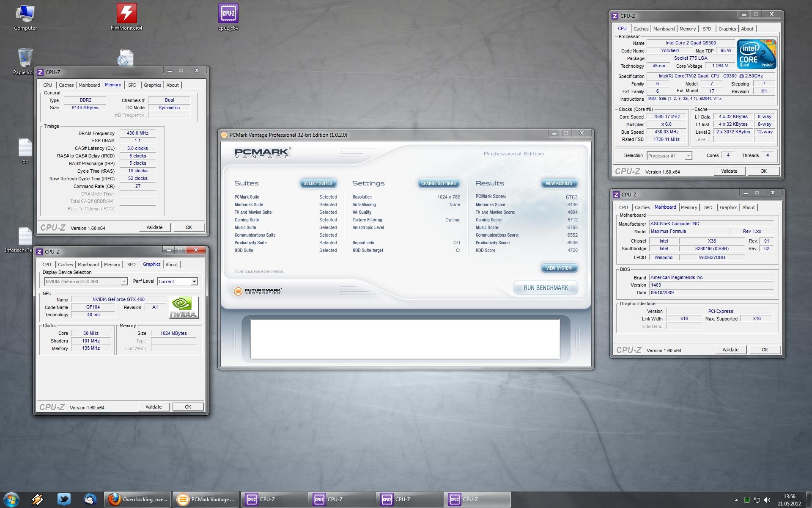Viewport: 812px width, 508px height.
Task: Click 'HDD Suite target' setting row
Action: (406, 250)
